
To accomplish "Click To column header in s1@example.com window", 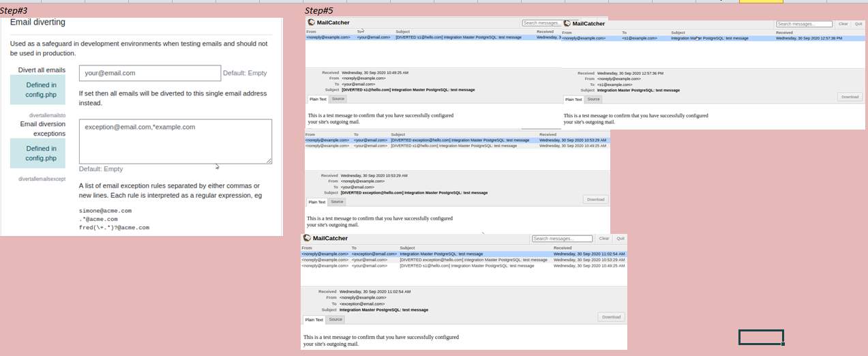I will (x=624, y=33).
